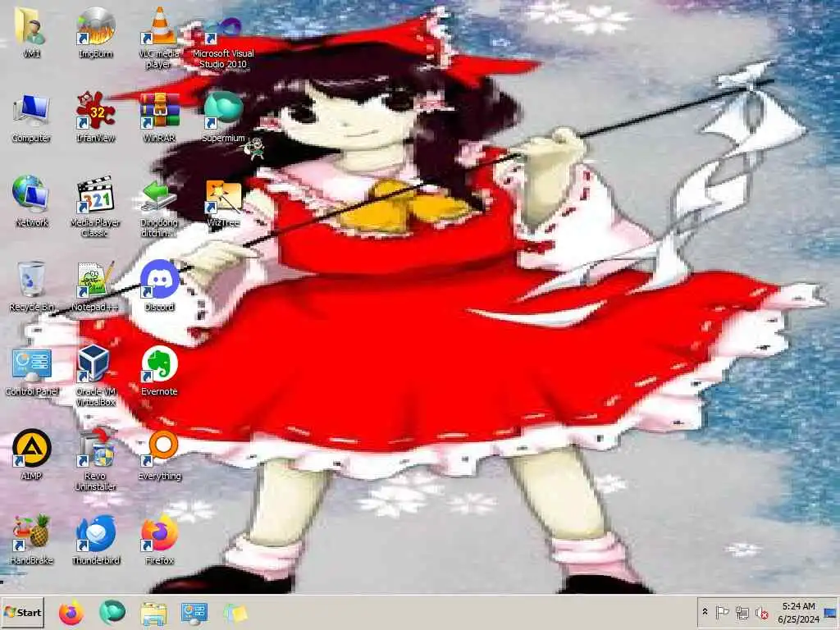Launch Firefox from the taskbar
Viewport: 840px width, 630px height.
[x=71, y=612]
